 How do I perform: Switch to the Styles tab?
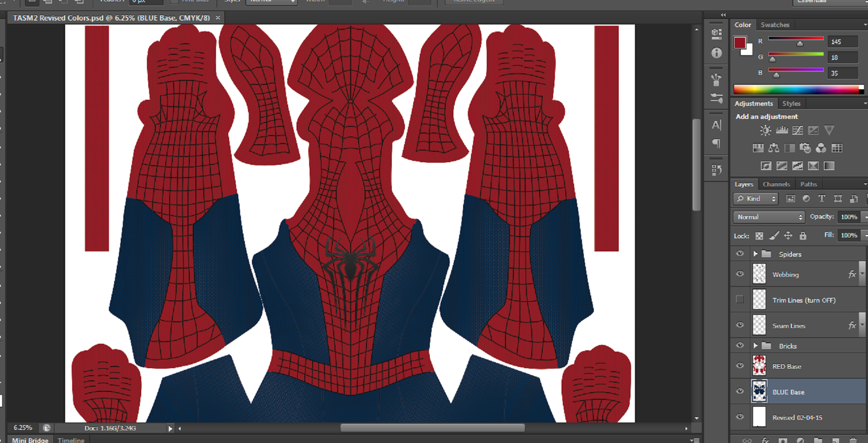tap(791, 104)
